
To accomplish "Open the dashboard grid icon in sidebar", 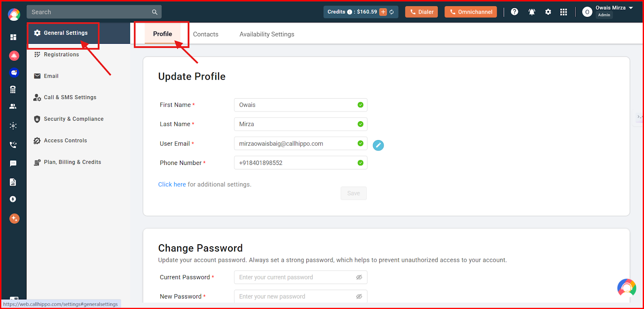I will coord(13,37).
